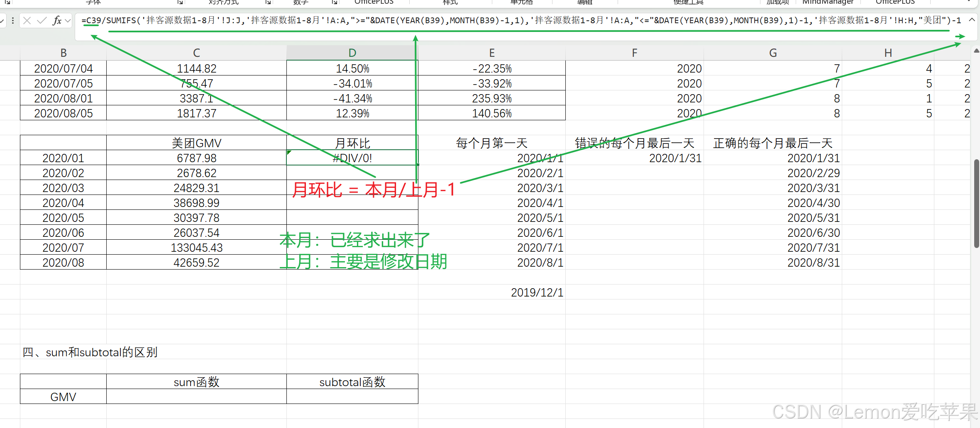Image resolution: width=980 pixels, height=428 pixels.
Task: Collapse the formula bar with the chevron
Action: pyautogui.click(x=972, y=19)
